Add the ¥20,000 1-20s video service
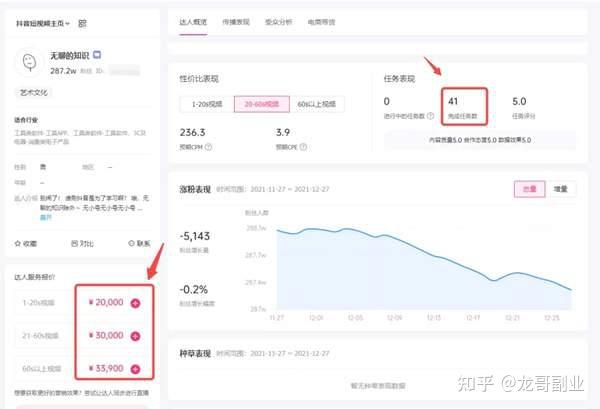Screen dimensions: 600x409 tap(135, 303)
